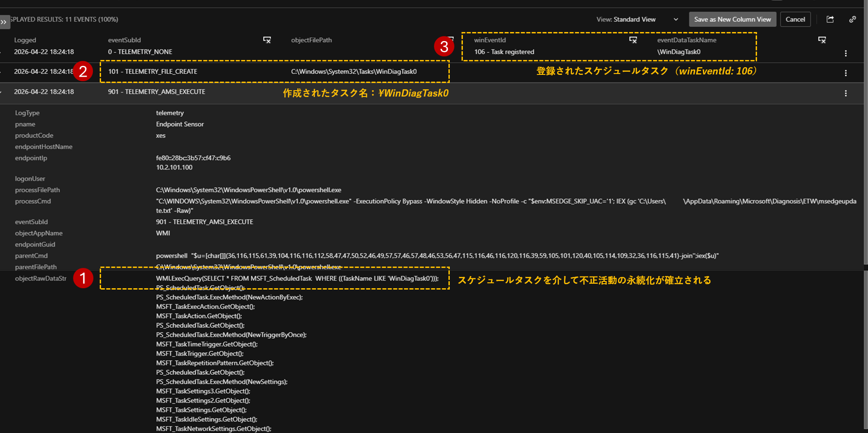Open more options for TELEMETRY_NONE row
868x433 pixels.
845,53
